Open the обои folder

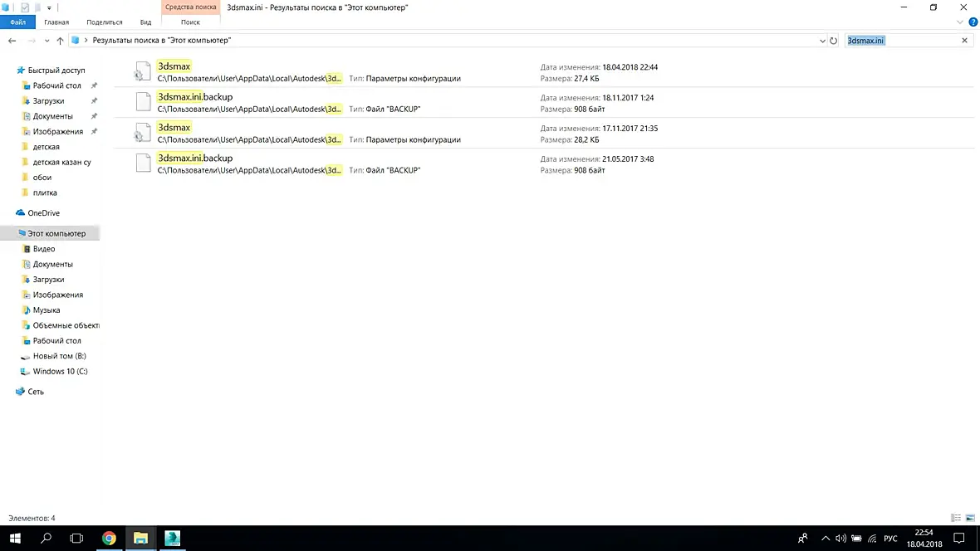point(42,178)
